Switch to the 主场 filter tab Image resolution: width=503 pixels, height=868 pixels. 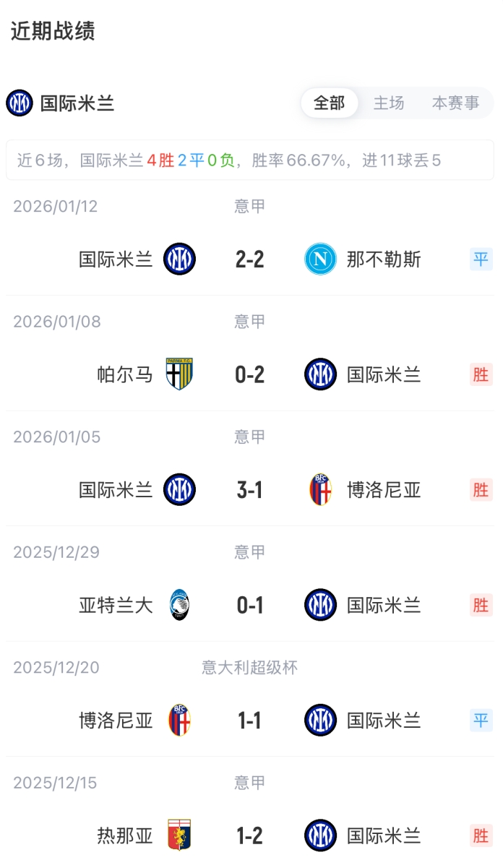pos(389,103)
